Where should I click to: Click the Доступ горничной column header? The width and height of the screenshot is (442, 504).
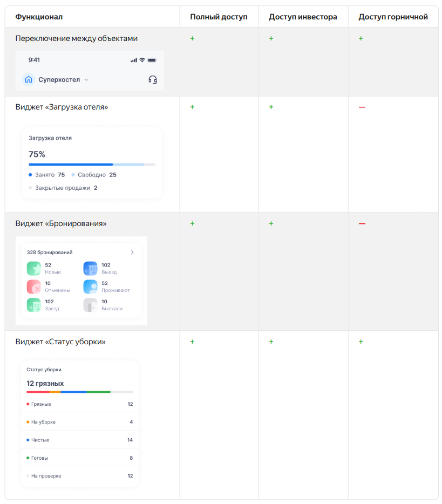click(393, 17)
